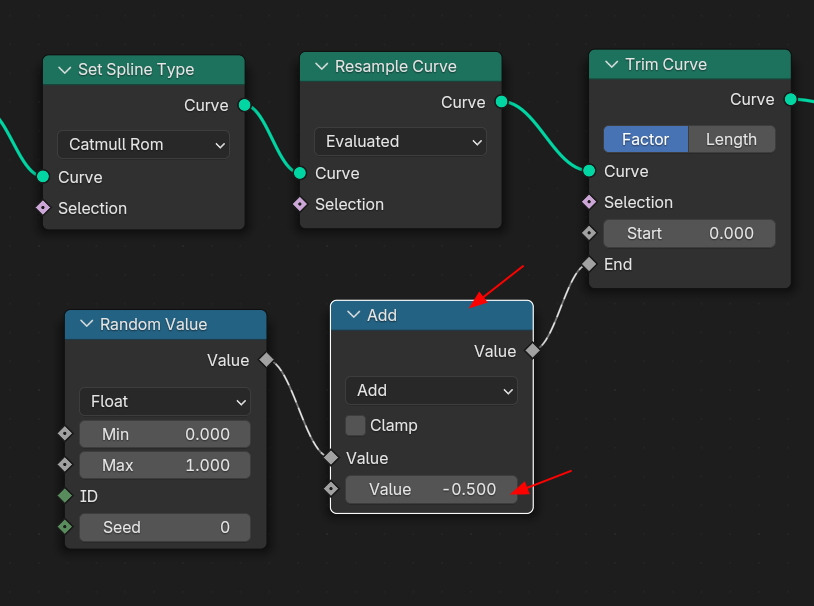Click the Selection label in Resample Curve
The width and height of the screenshot is (814, 606).
(349, 205)
